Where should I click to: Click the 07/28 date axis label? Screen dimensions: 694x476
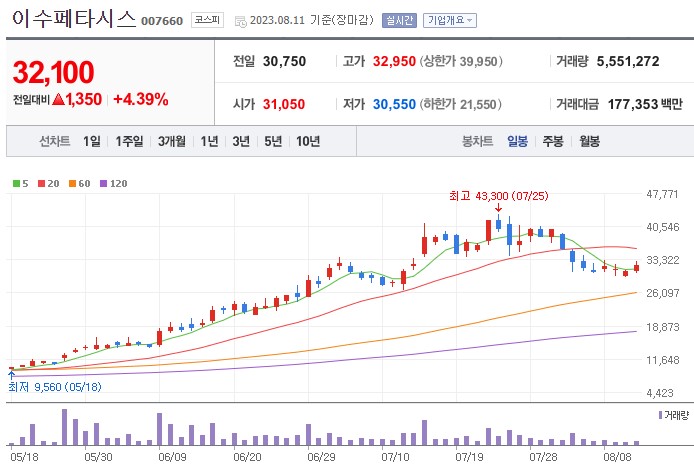click(544, 457)
